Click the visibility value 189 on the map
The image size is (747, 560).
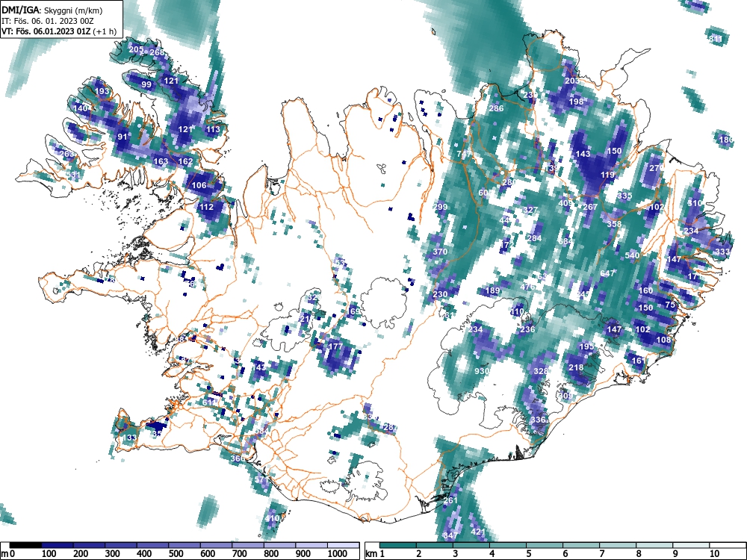pos(492,290)
